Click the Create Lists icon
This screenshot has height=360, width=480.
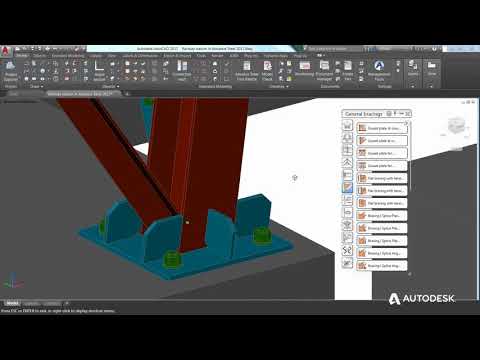pos(348,71)
